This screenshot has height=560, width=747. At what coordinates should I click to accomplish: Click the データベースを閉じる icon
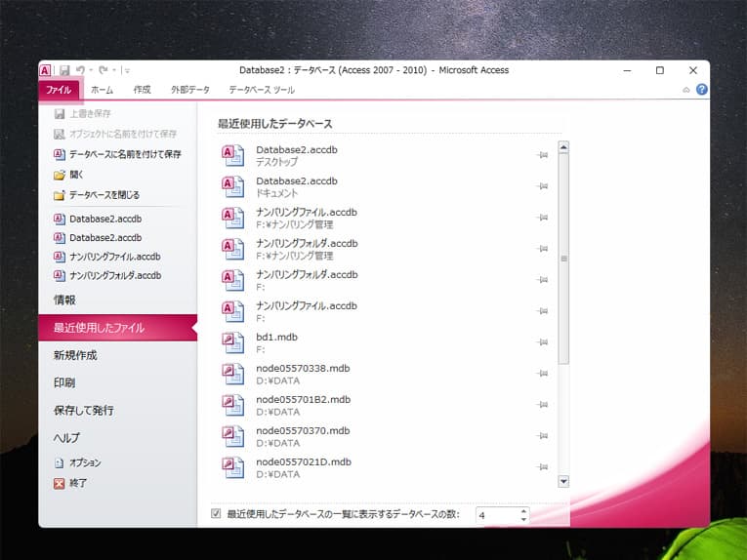tap(60, 195)
